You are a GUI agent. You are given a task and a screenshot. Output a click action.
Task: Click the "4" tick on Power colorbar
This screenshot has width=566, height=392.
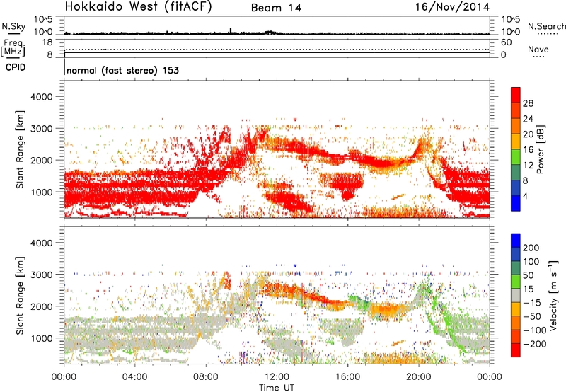tap(526, 197)
